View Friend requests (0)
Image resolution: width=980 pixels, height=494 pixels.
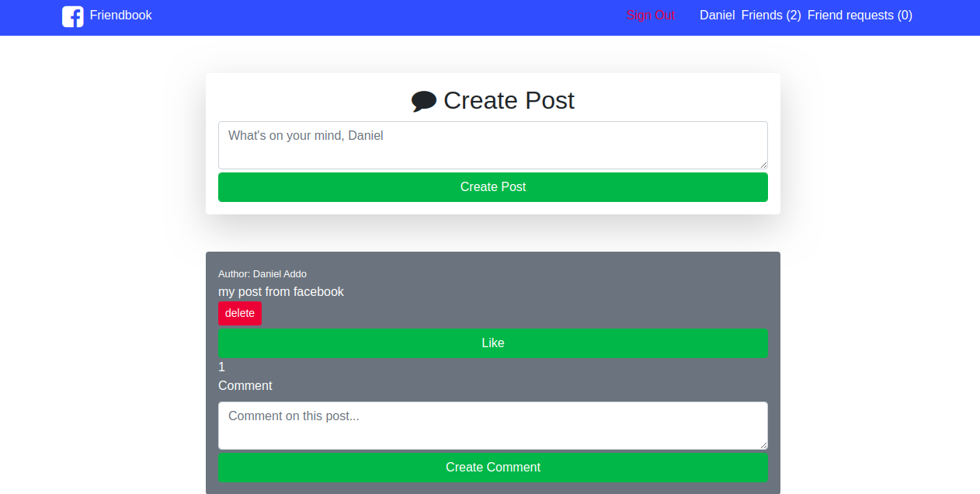[860, 16]
